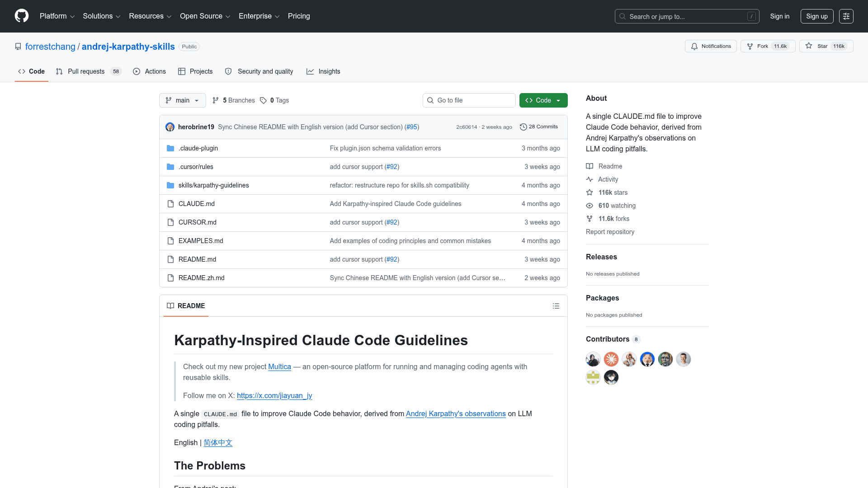The image size is (868, 488).
Task: Go to the GitHub homepage logo
Action: click(22, 16)
